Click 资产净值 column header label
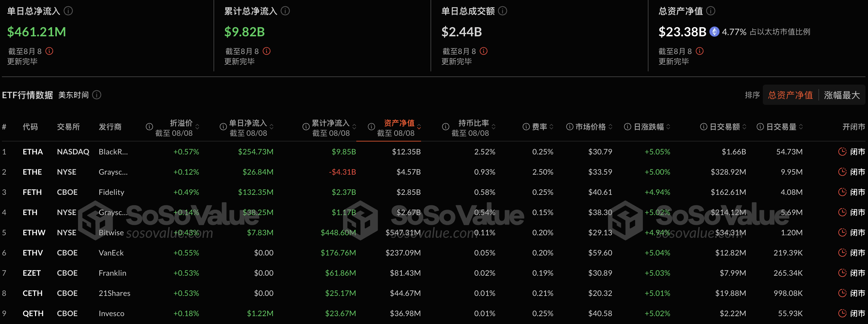This screenshot has width=868, height=324. pyautogui.click(x=399, y=123)
